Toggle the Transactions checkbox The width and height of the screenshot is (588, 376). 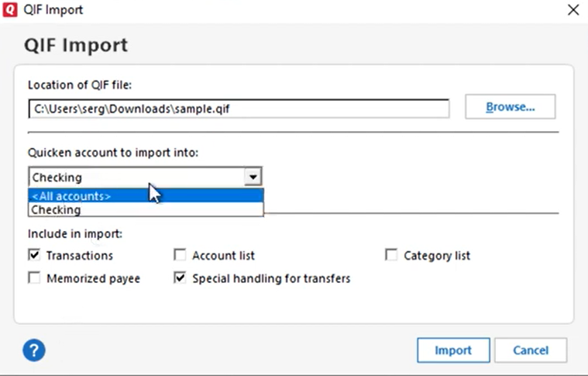(x=34, y=255)
